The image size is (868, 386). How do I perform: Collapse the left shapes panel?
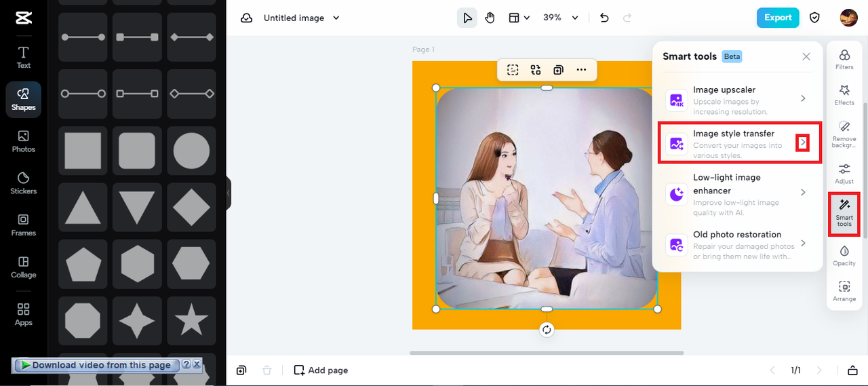(x=229, y=193)
